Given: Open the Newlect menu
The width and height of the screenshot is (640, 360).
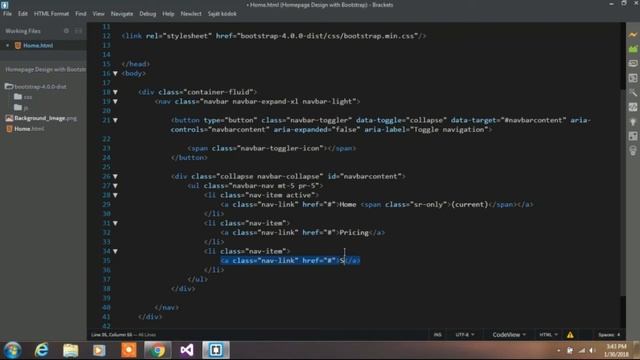Looking at the screenshot, I should pos(191,13).
